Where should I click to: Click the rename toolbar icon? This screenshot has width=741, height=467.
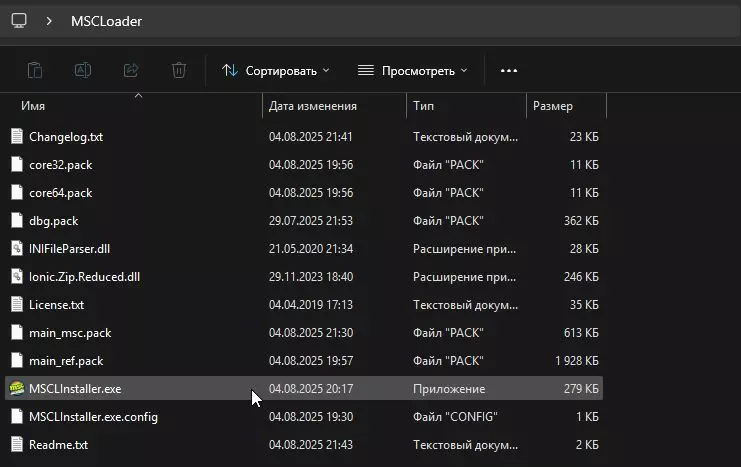[x=83, y=70]
